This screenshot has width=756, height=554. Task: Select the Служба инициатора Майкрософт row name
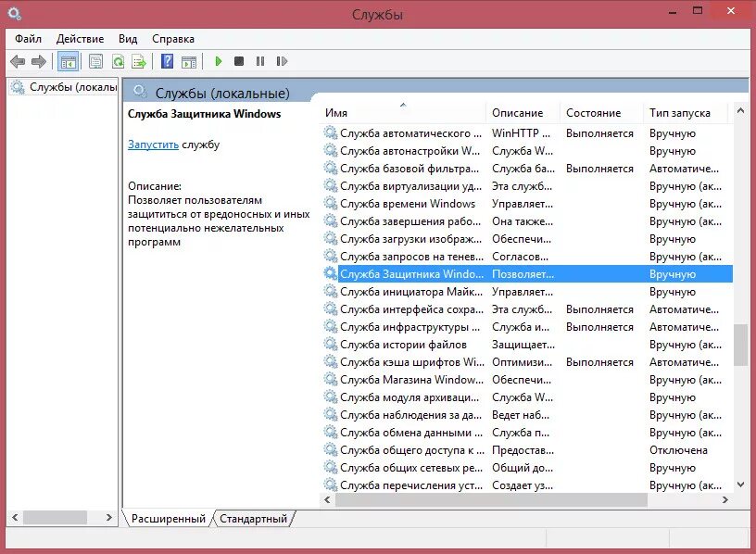(x=411, y=292)
